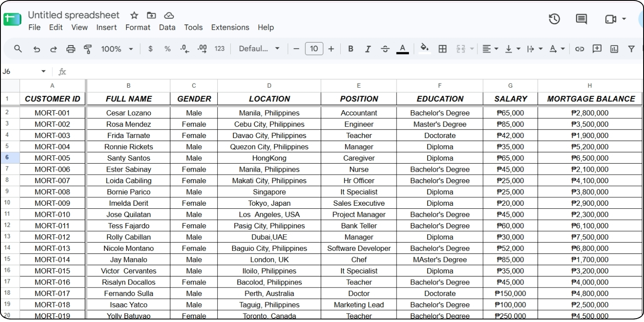Open the Format menu

(138, 27)
